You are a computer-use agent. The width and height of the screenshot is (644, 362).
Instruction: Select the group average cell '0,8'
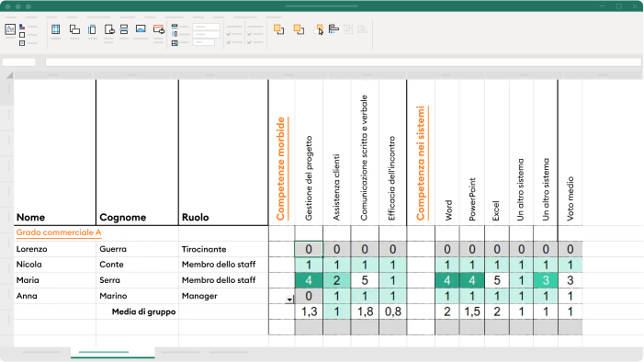pos(392,311)
